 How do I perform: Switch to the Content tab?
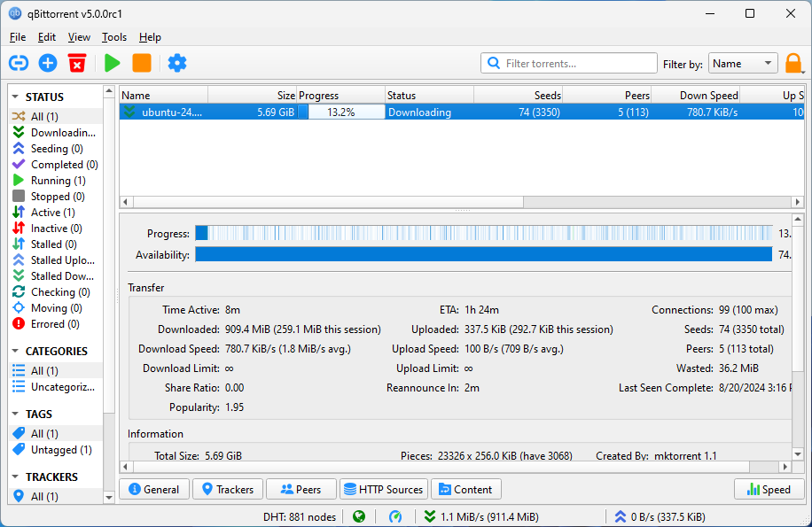[x=466, y=489]
